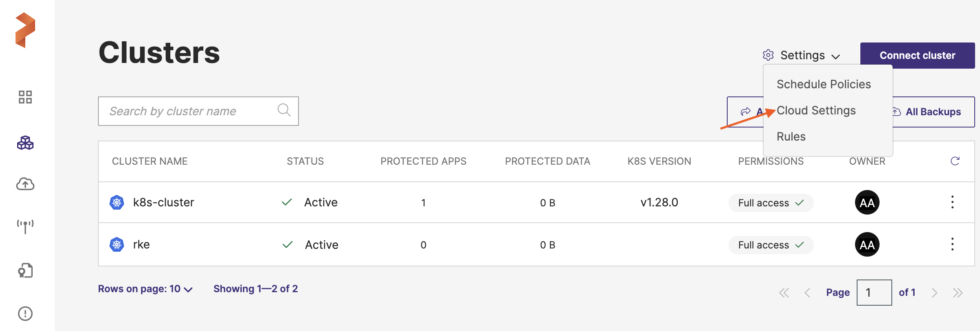Screen dimensions: 980x331
Task: Select Schedule Policies from Settings menu
Action: point(824,84)
